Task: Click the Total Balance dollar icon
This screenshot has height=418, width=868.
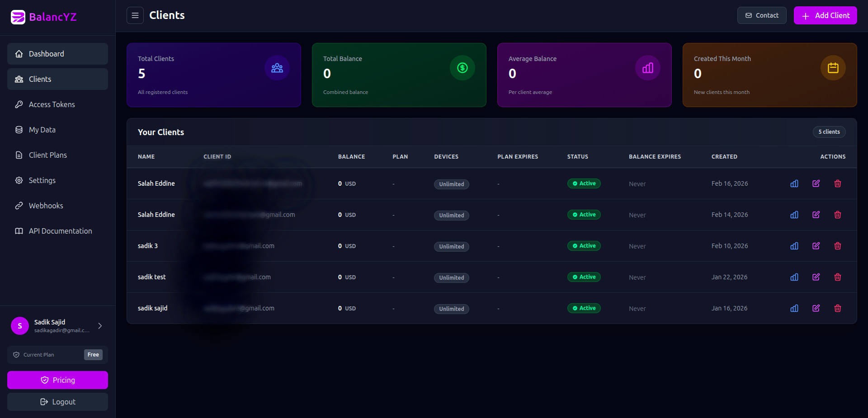Action: (462, 68)
